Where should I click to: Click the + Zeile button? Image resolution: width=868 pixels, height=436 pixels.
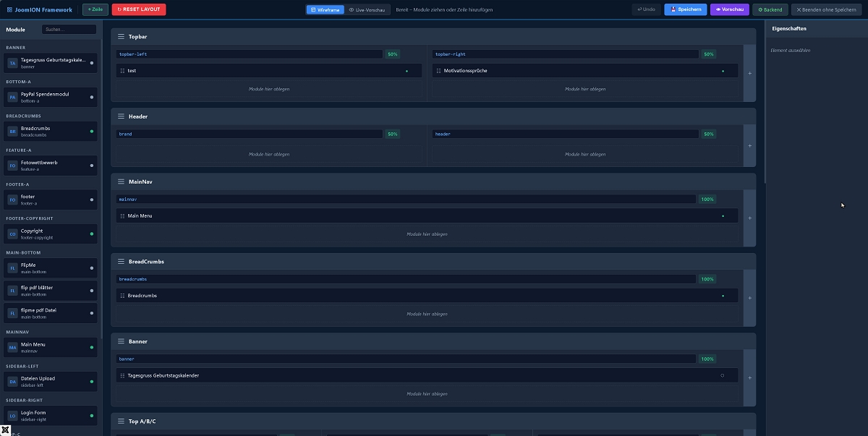coord(95,10)
